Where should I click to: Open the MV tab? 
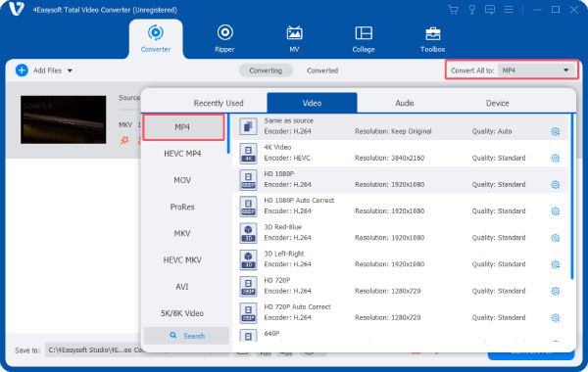(294, 39)
